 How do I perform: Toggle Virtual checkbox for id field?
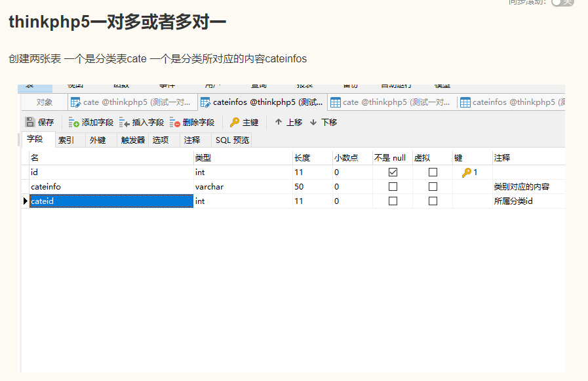point(433,172)
